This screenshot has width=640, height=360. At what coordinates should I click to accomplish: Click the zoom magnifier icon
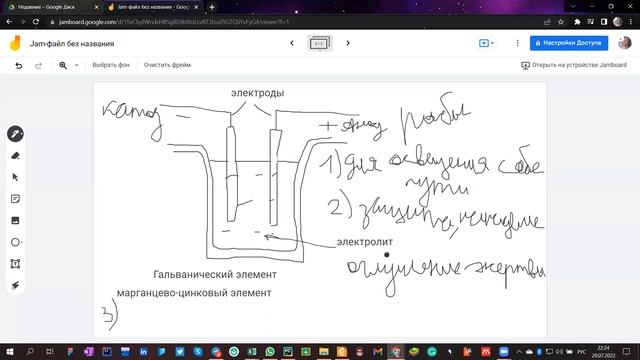point(63,65)
